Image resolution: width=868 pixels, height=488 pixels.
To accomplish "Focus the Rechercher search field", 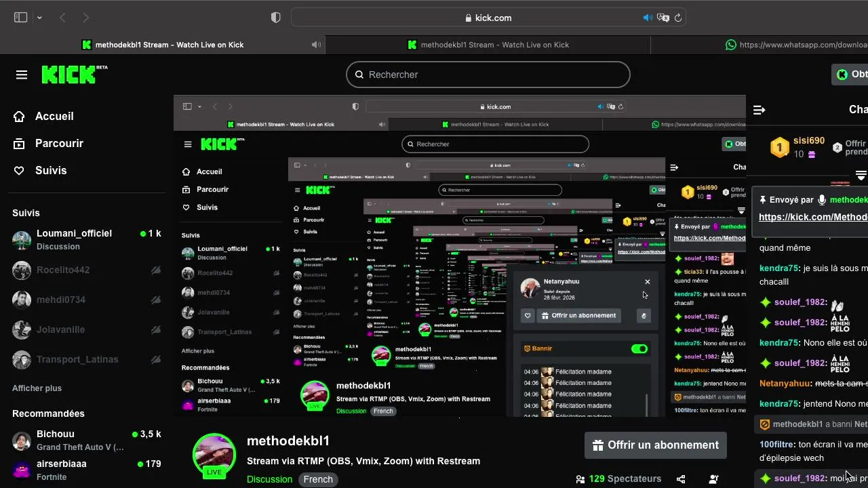I will point(488,75).
